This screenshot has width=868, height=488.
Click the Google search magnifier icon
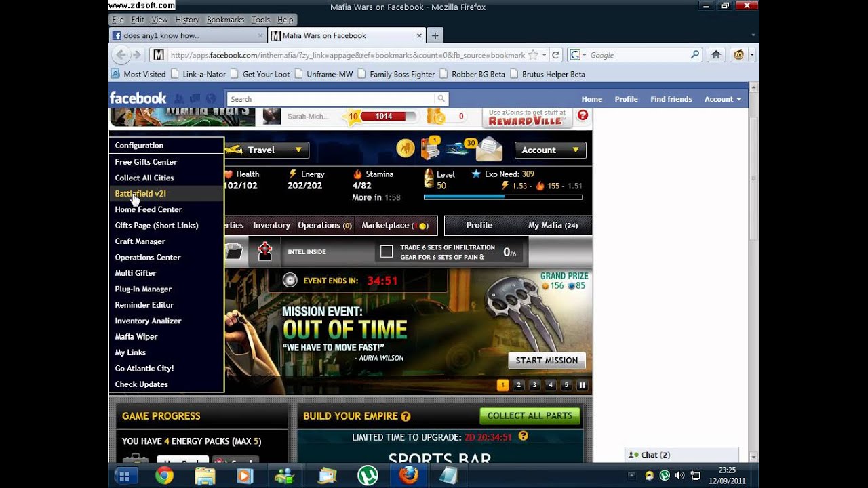pos(695,55)
